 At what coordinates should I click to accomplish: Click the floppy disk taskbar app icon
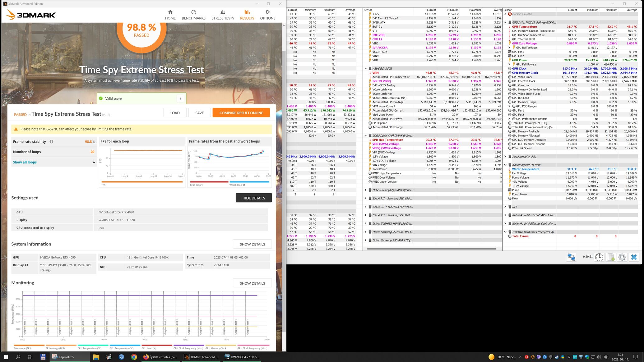pos(43,357)
